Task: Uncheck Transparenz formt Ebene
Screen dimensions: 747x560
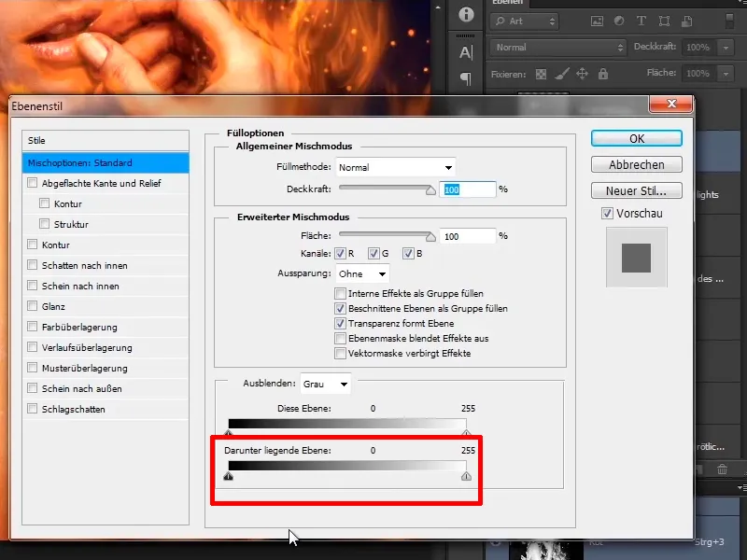Action: 340,323
